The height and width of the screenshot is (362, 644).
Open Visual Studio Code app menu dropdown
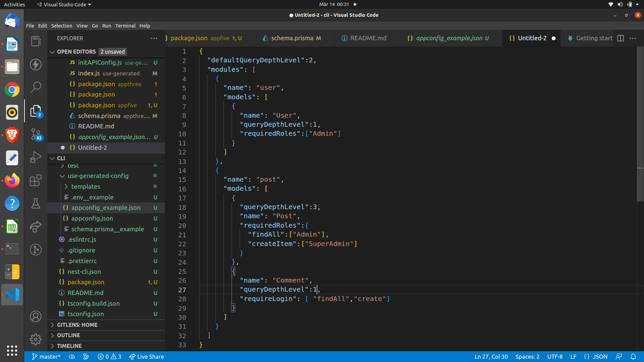[x=64, y=5]
